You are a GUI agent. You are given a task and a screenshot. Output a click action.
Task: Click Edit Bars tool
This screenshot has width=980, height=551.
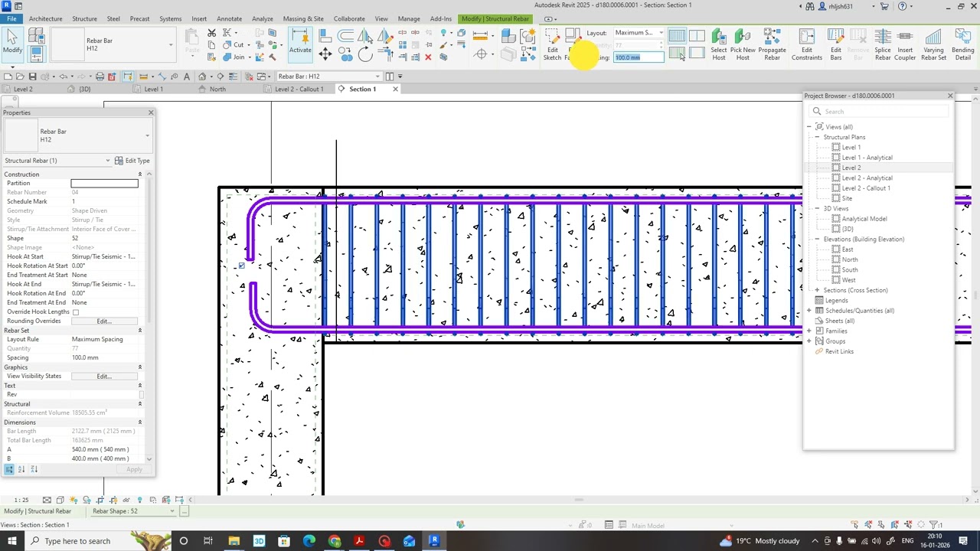pyautogui.click(x=836, y=44)
